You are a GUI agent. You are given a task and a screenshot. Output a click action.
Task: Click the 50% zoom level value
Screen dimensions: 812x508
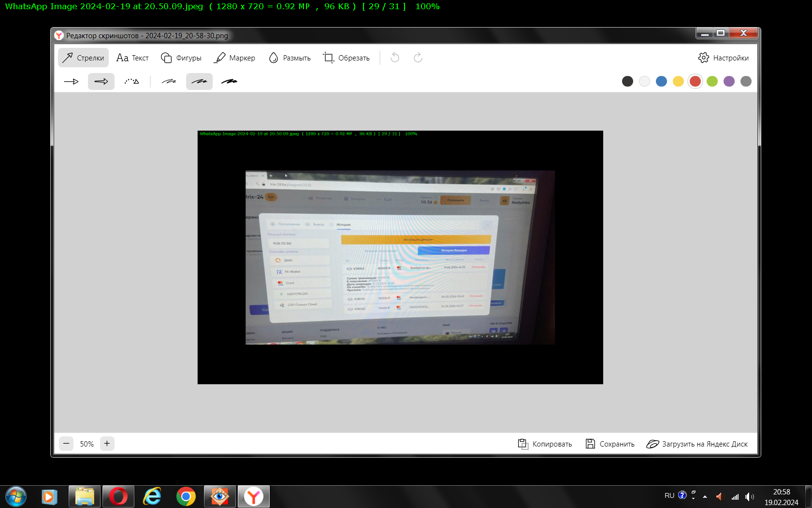pos(87,444)
